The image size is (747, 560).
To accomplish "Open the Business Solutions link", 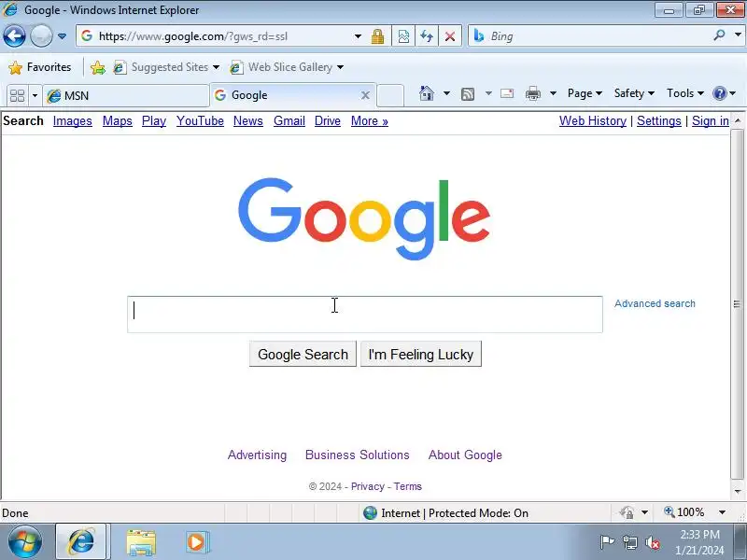I will point(358,455).
